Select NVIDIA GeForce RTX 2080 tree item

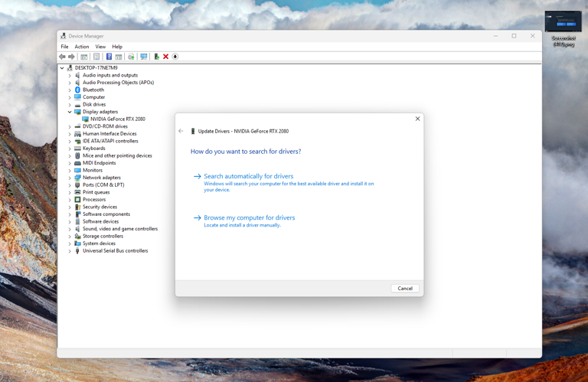pos(117,119)
